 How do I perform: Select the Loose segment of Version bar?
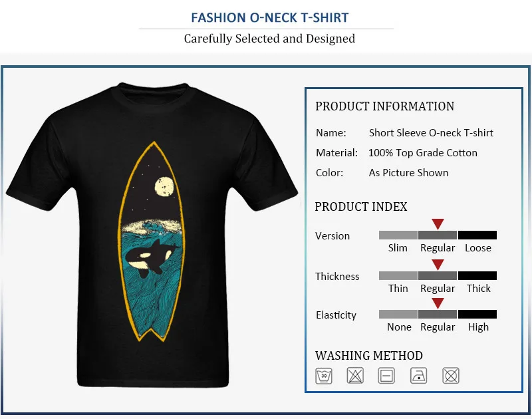(x=477, y=235)
